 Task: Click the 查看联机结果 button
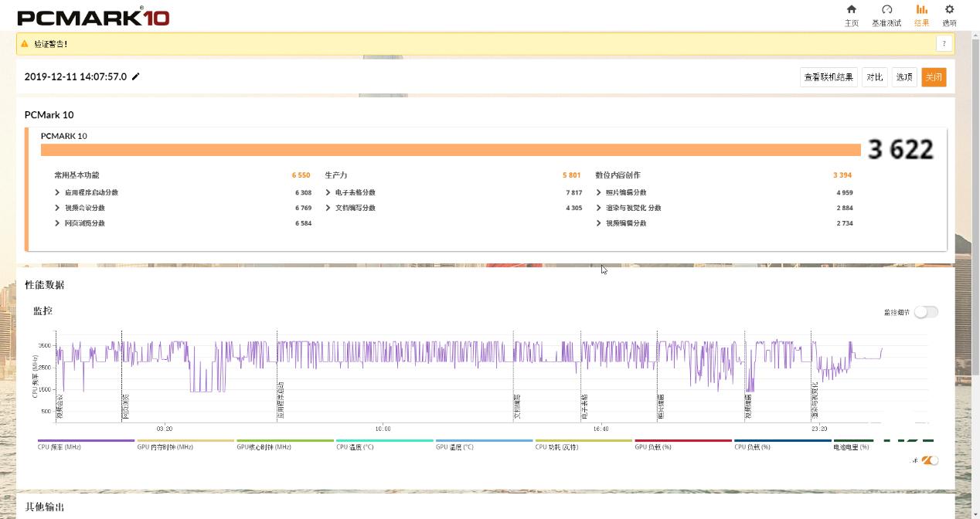[828, 77]
